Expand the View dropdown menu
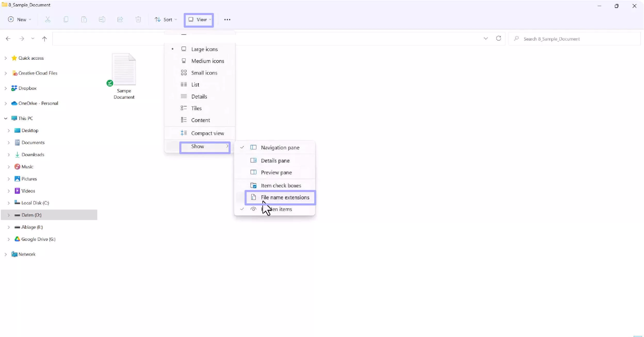This screenshot has width=644, height=337. (x=199, y=19)
